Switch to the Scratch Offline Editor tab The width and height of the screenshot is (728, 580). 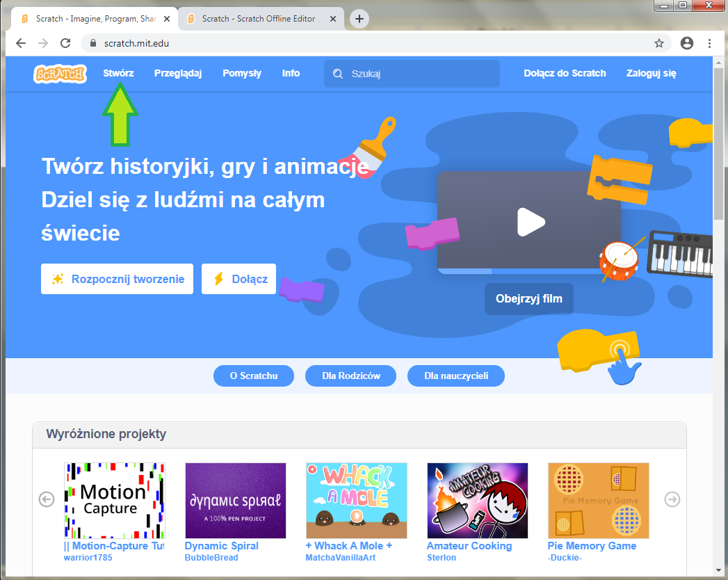[x=257, y=19]
